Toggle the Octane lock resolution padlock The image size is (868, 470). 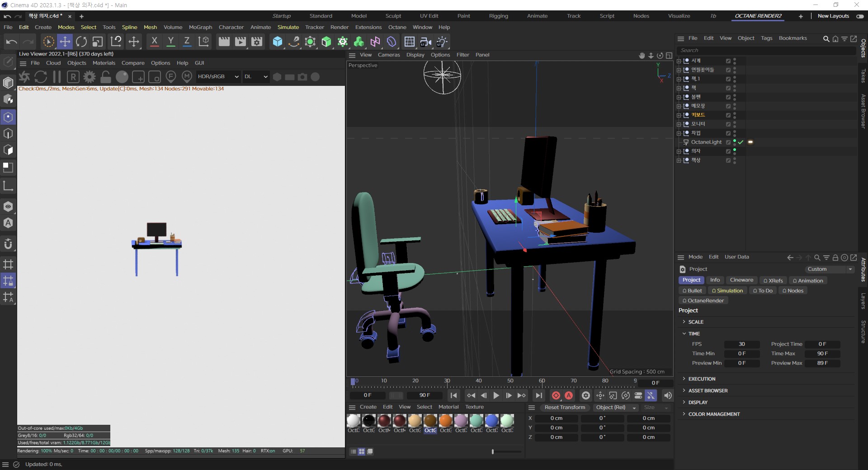click(106, 76)
